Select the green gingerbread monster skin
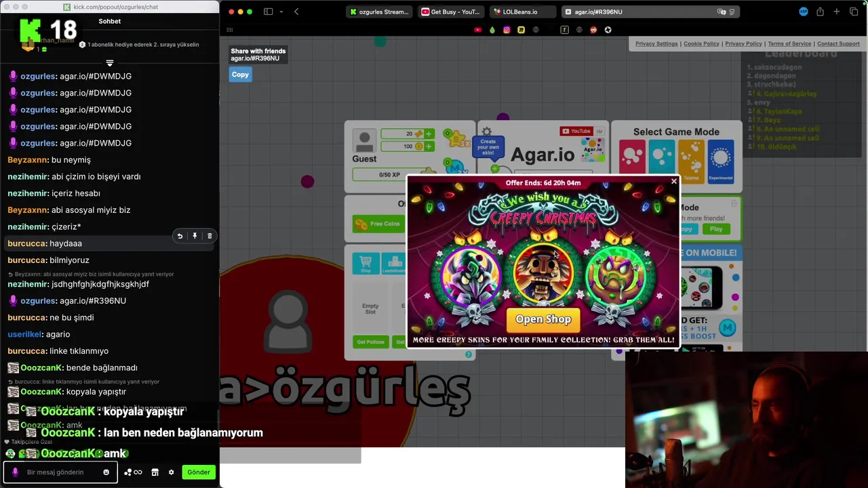This screenshot has height=488, width=868. point(616,277)
